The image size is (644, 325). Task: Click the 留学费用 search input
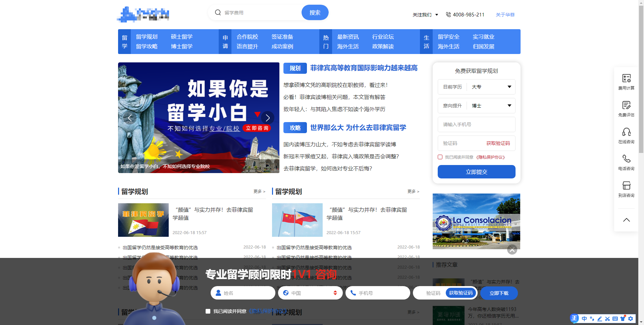point(262,12)
